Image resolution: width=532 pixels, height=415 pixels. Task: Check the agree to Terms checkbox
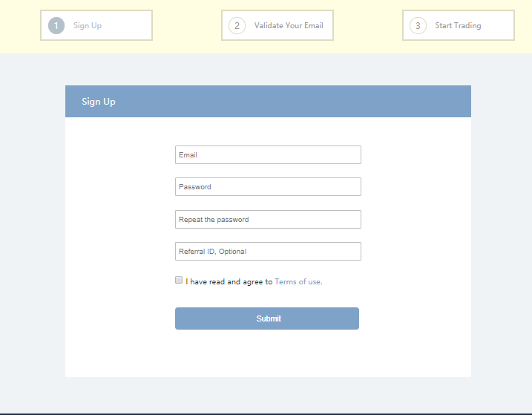pos(179,280)
